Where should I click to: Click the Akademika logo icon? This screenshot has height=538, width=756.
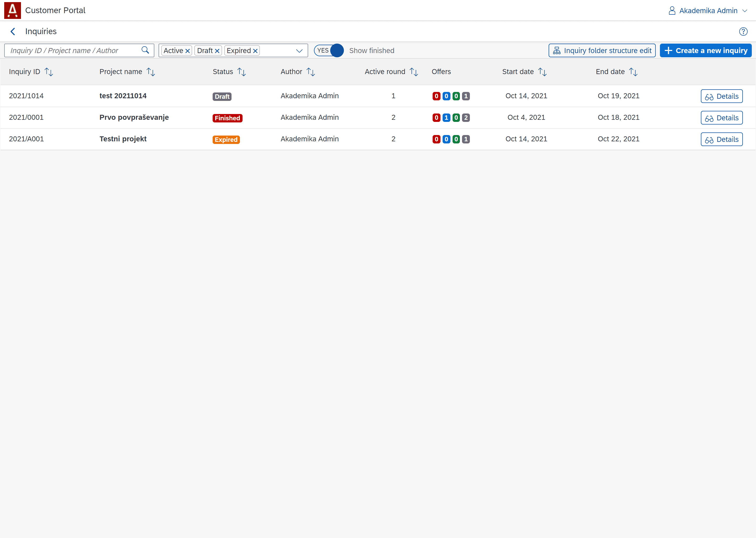point(13,10)
